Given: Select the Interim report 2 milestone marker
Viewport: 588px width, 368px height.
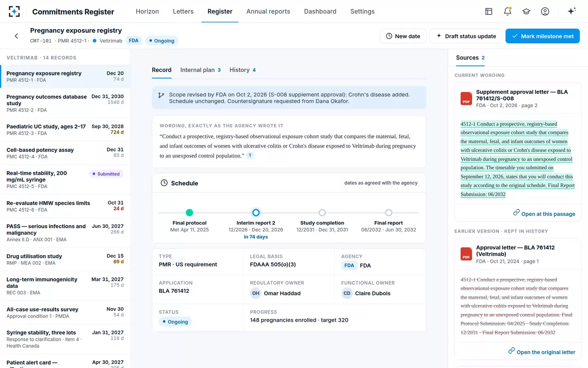Looking at the screenshot, I should (x=256, y=213).
